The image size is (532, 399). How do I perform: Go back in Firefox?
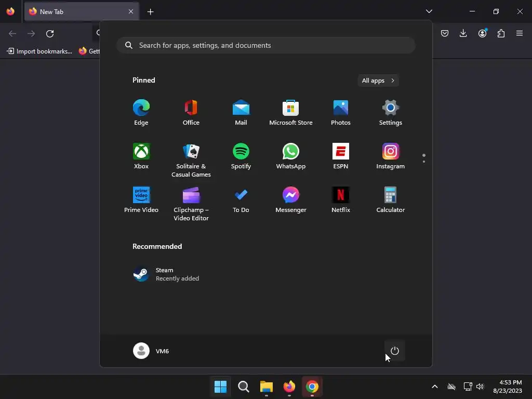click(x=12, y=33)
